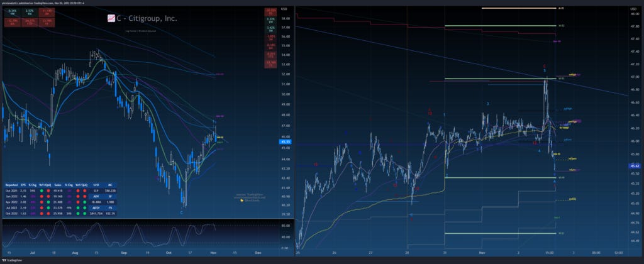Click the 'Dec' date on left time axis
This screenshot has height=264, width=644.
coord(258,252)
